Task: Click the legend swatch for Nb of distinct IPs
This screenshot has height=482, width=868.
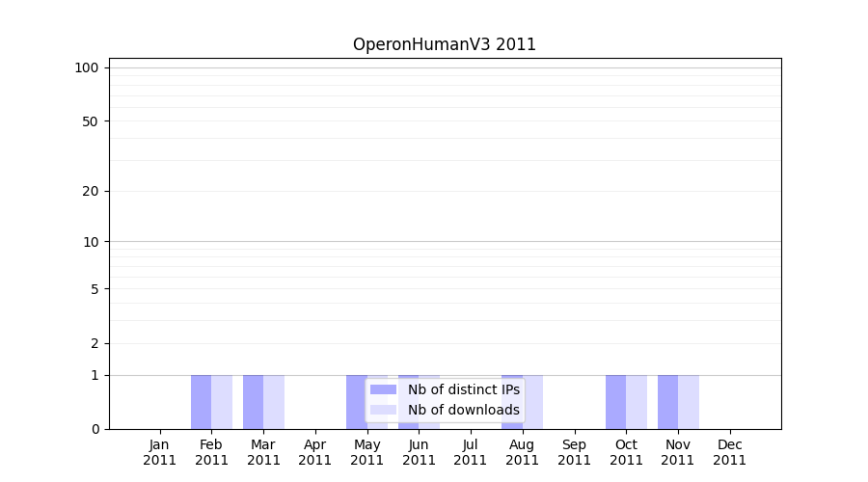Action: pos(383,389)
